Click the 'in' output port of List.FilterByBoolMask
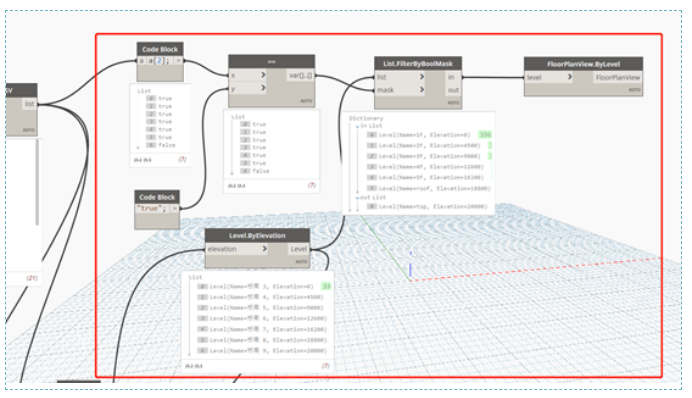Viewport: 692px width, 398px height. click(x=453, y=77)
